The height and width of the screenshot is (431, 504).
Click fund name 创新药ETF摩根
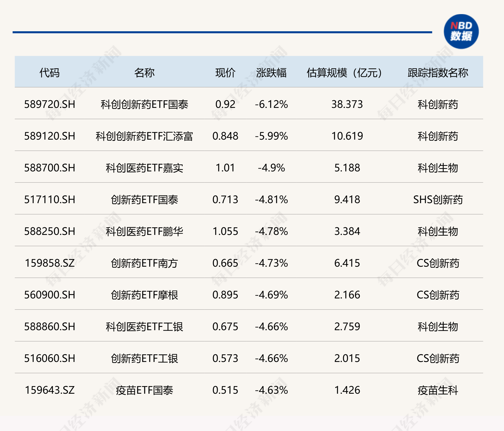pyautogui.click(x=144, y=295)
